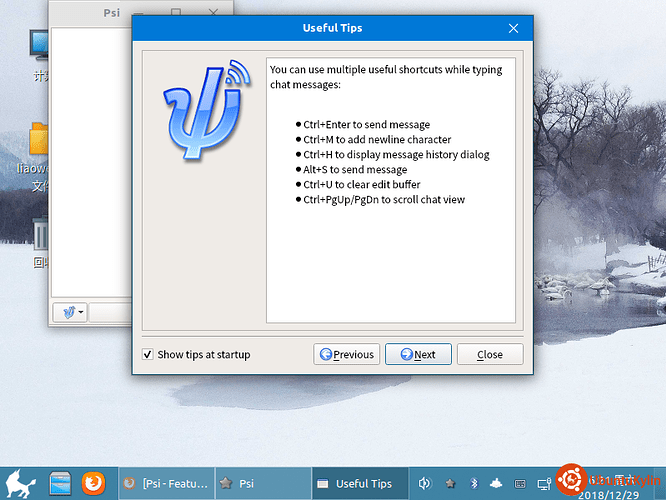
Task: Click the star tray icon
Action: 450,483
